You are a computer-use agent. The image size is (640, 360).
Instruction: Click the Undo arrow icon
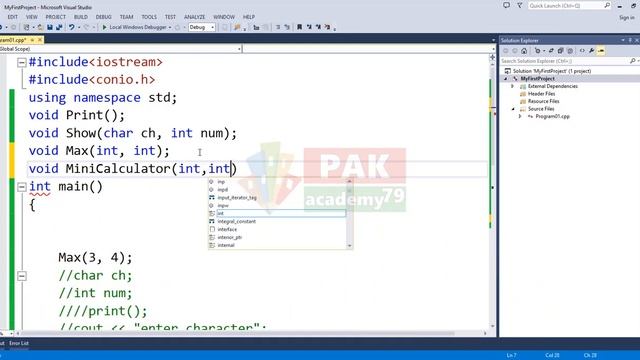point(71,27)
